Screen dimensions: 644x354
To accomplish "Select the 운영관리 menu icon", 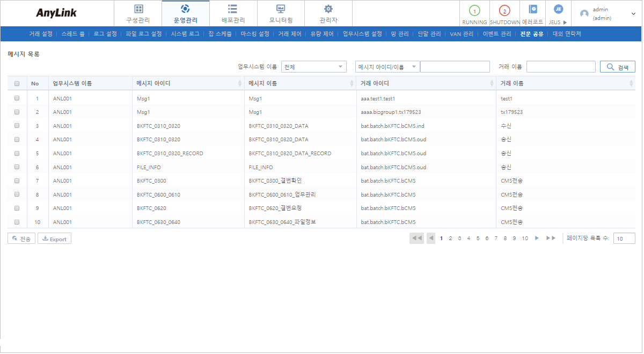I will coord(186,9).
